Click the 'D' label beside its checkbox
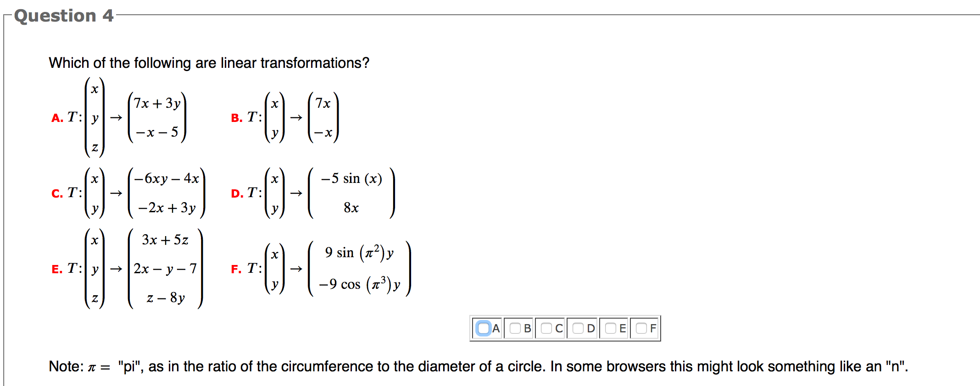The height and width of the screenshot is (386, 980). tap(590, 328)
